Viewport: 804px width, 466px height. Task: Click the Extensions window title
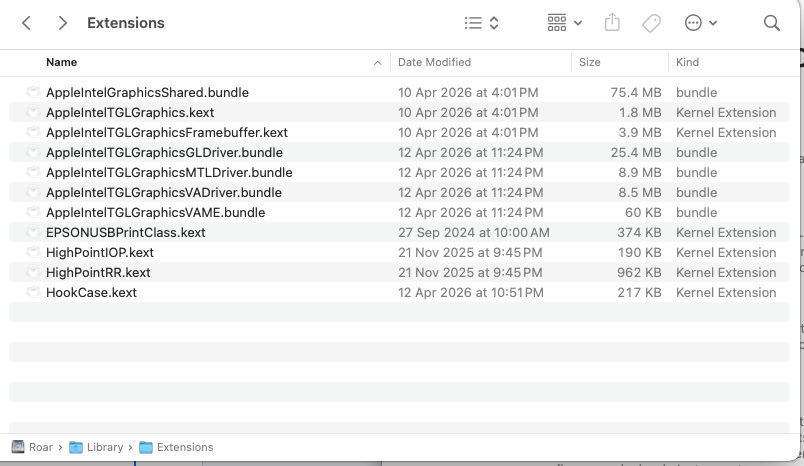126,23
